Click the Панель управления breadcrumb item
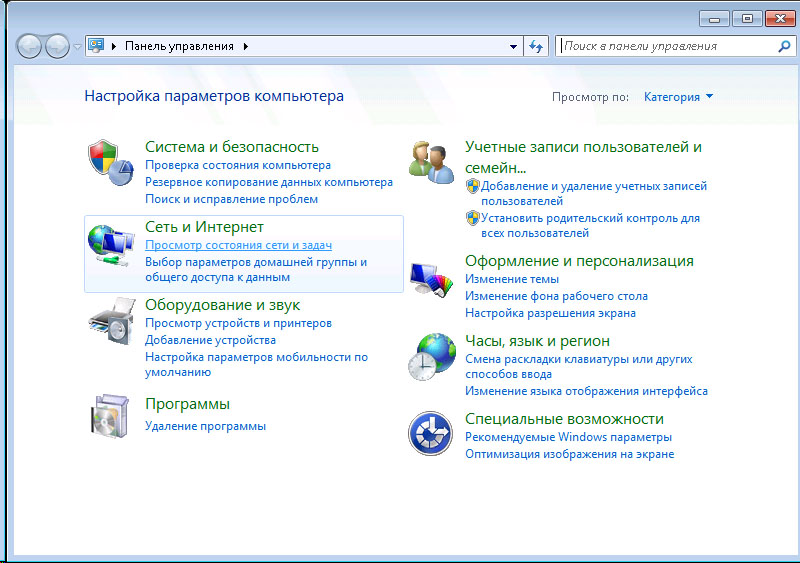 (178, 46)
